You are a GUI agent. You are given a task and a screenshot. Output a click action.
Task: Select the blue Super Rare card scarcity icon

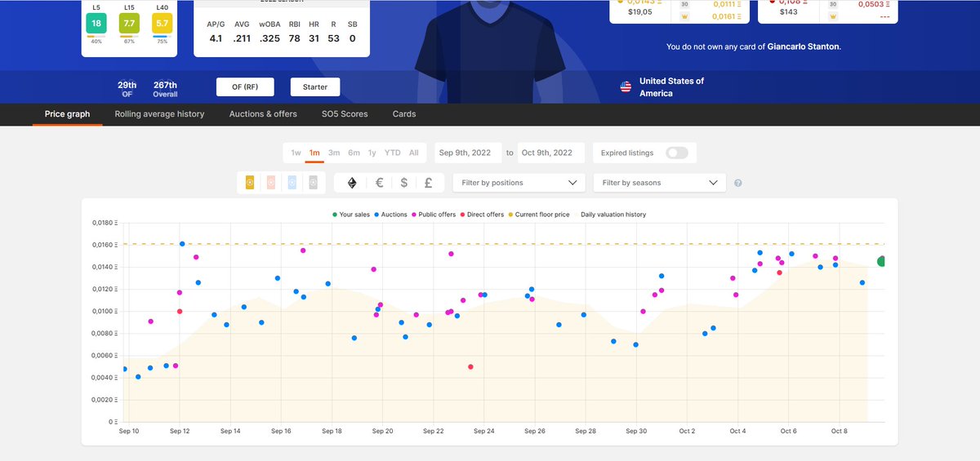pyautogui.click(x=292, y=183)
